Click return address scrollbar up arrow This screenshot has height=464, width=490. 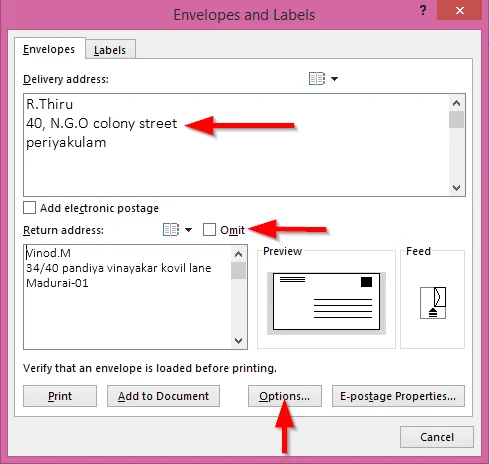[238, 254]
